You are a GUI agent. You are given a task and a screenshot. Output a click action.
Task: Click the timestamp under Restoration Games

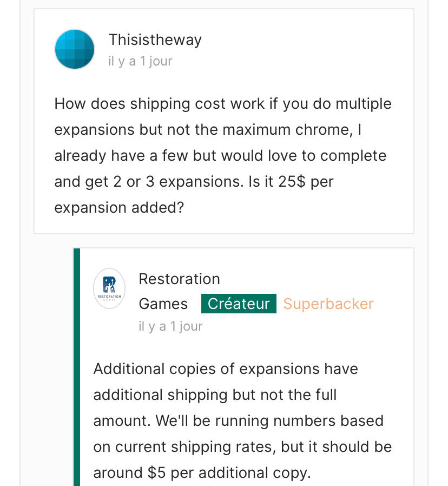[170, 326]
